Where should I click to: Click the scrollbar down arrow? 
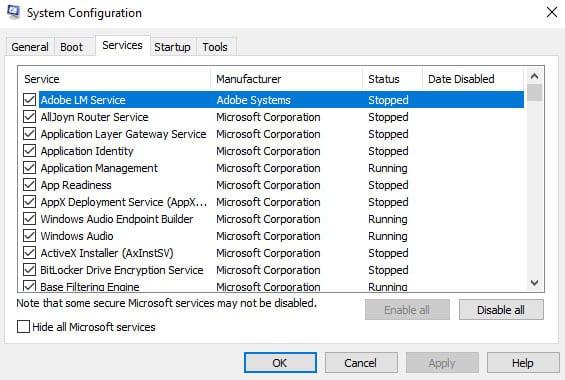coord(534,283)
